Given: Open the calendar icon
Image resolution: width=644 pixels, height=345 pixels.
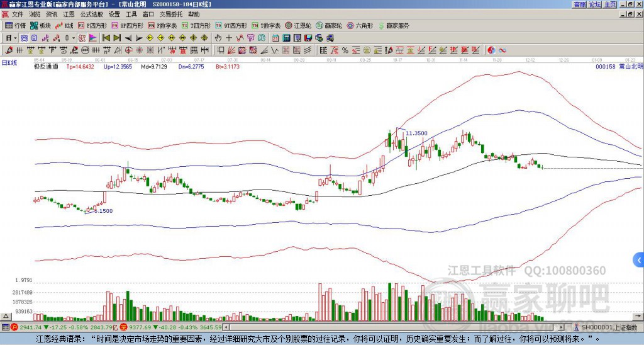Looking at the screenshot, I should tap(275, 38).
